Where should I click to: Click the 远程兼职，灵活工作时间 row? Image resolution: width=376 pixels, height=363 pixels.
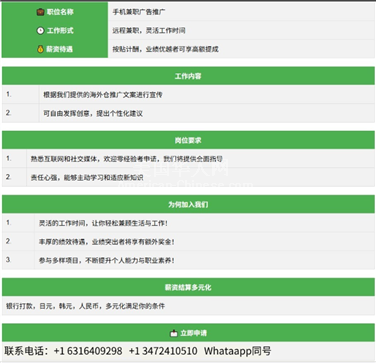click(242, 31)
